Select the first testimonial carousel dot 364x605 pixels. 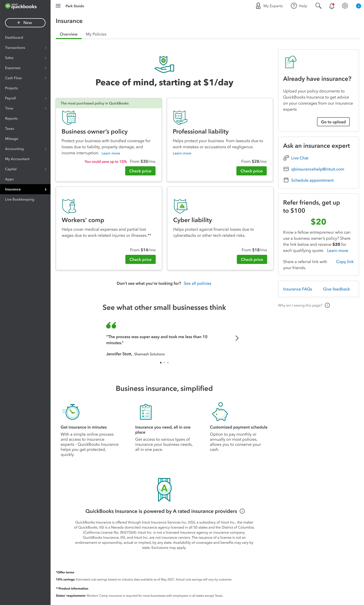[161, 363]
